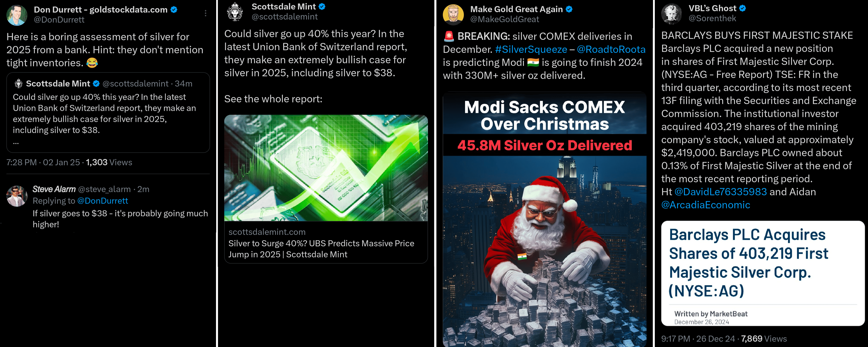Open the quoted Scottsdale Mint tweet card

[x=108, y=113]
